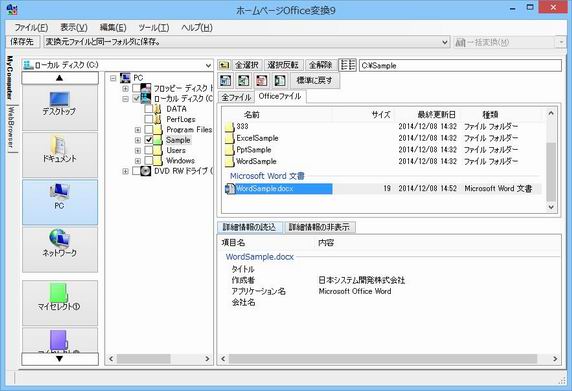Click the fourth document filter icon
The image size is (572, 391).
point(279,80)
